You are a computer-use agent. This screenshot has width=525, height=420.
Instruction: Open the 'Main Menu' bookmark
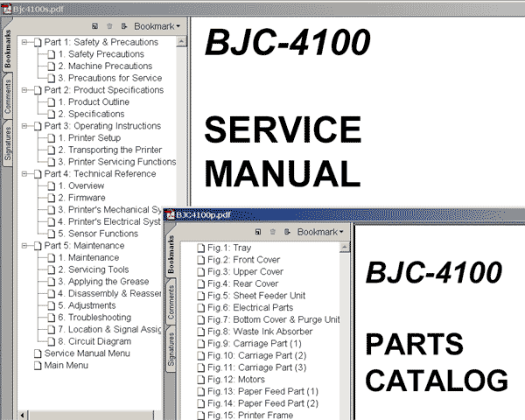click(x=66, y=365)
